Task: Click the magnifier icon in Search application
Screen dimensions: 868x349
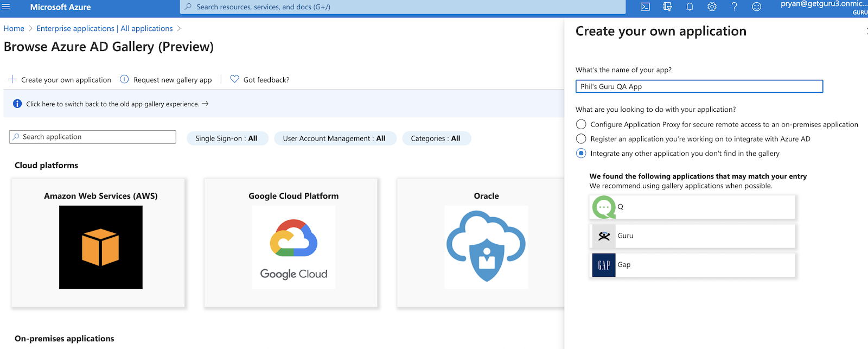Action: 16,137
